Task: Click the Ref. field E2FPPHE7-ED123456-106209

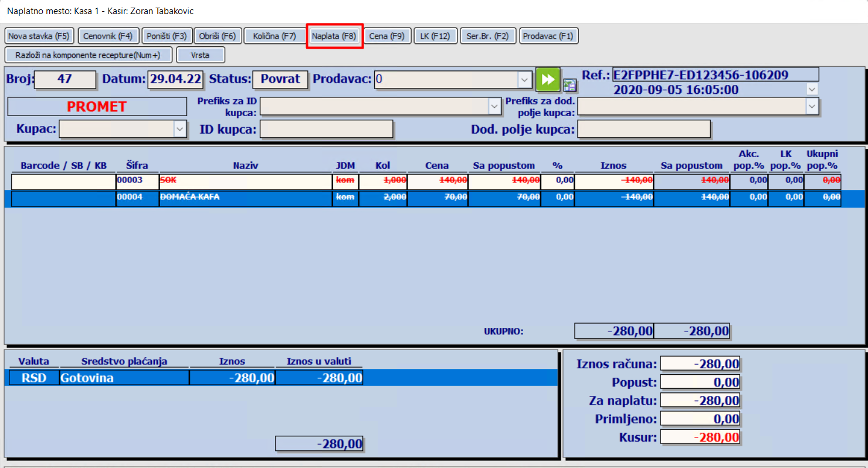Action: (716, 74)
